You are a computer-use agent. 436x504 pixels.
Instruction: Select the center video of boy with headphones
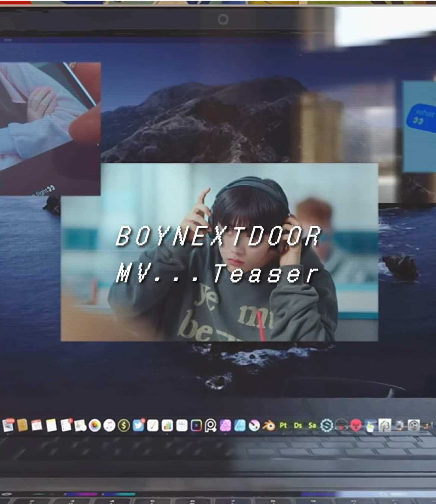coord(219,252)
